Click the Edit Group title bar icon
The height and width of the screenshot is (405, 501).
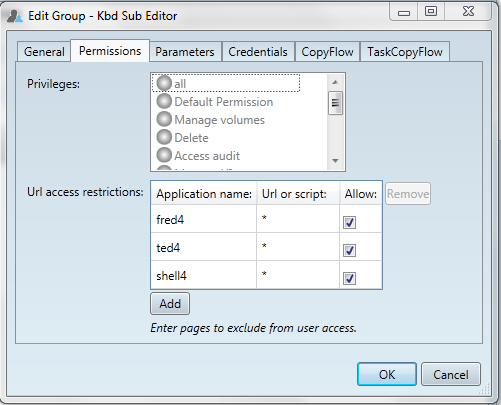click(15, 16)
